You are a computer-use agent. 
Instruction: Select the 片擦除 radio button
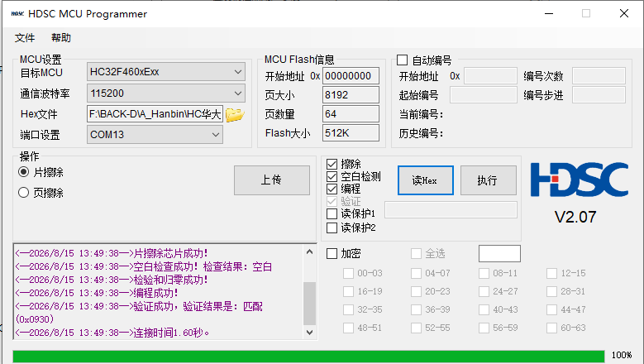click(24, 172)
